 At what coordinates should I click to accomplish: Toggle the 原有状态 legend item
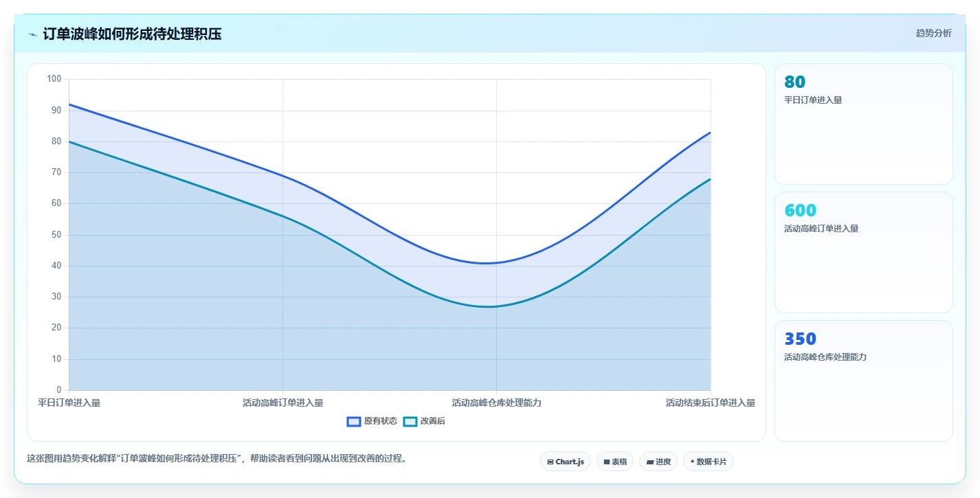tap(372, 421)
